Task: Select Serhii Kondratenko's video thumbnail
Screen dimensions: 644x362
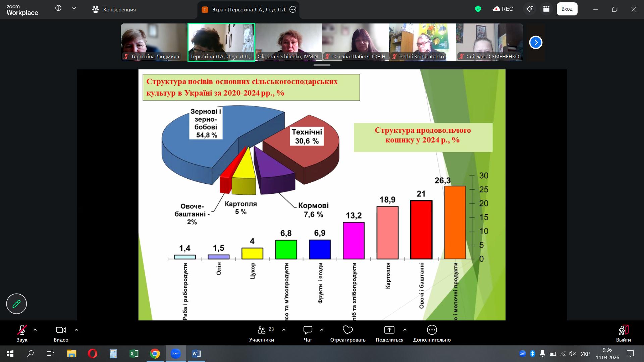Action: click(x=422, y=42)
